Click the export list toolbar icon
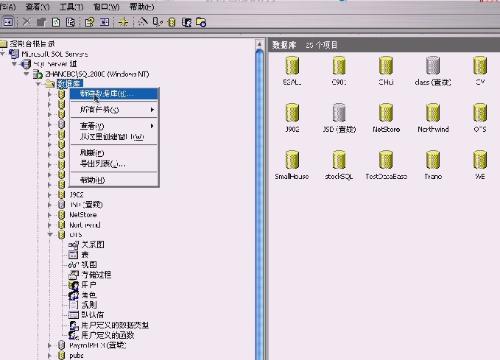The width and height of the screenshot is (500, 360). 70,22
